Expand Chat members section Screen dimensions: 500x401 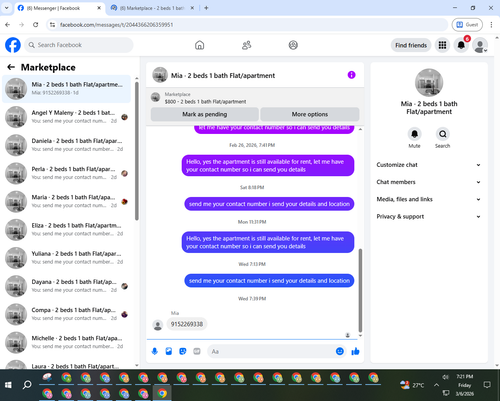coord(429,182)
